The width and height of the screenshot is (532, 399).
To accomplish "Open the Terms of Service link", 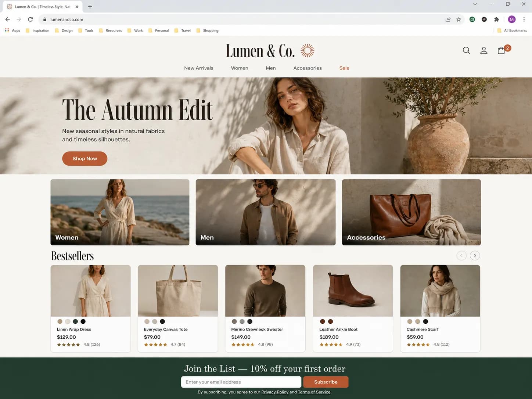I will coord(314,392).
